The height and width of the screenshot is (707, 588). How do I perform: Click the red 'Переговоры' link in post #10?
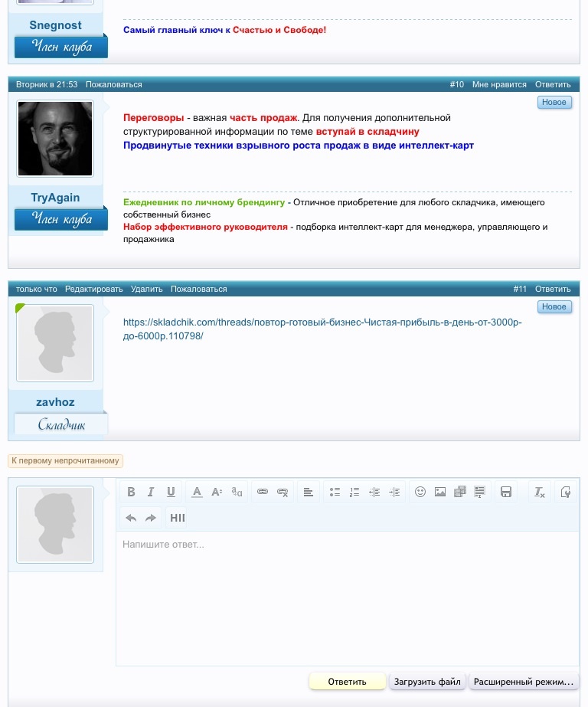pyautogui.click(x=154, y=118)
